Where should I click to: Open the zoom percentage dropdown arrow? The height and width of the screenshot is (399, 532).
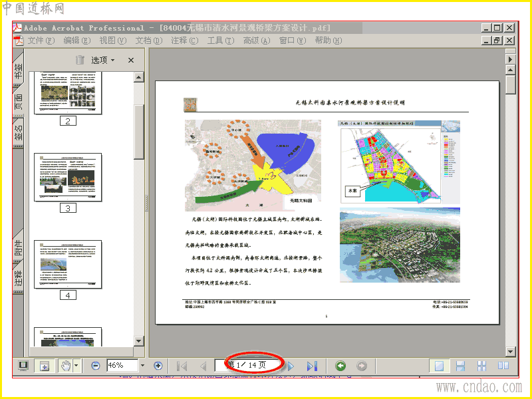[142, 366]
